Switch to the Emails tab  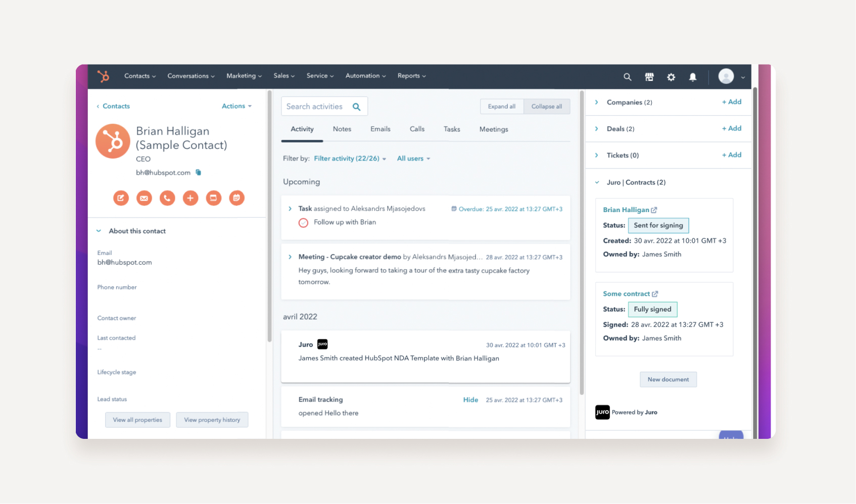[x=380, y=129]
